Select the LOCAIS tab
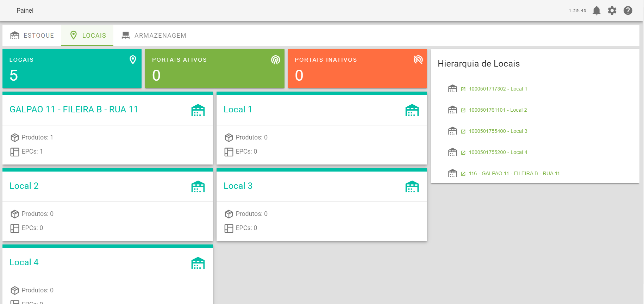This screenshot has height=304, width=644. [x=87, y=35]
